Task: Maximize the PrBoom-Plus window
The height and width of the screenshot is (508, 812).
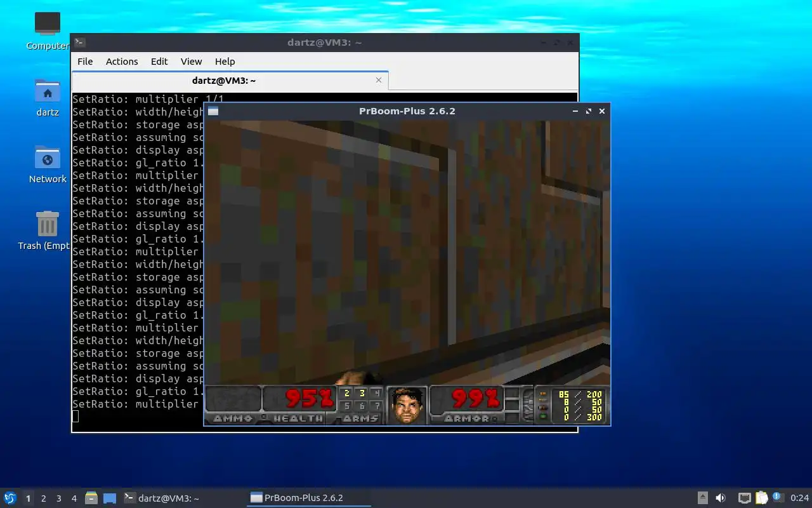Action: [589, 111]
